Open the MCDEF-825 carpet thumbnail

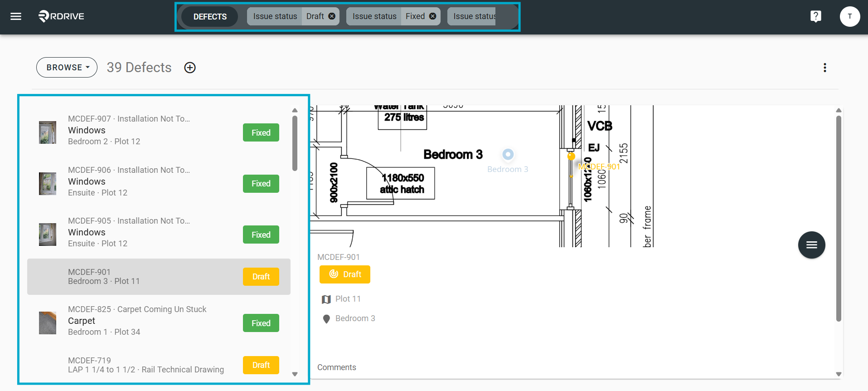[48, 323]
